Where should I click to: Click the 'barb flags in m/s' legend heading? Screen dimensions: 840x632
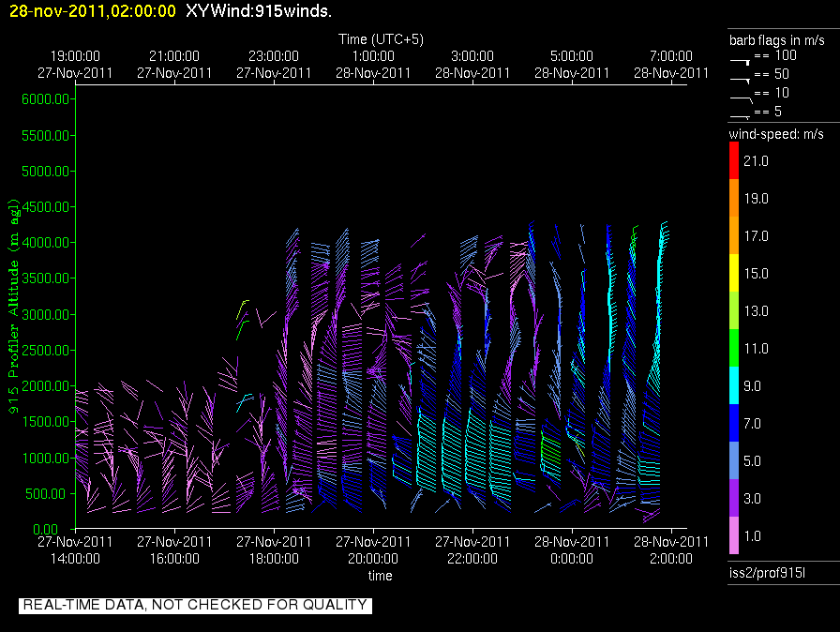click(777, 40)
